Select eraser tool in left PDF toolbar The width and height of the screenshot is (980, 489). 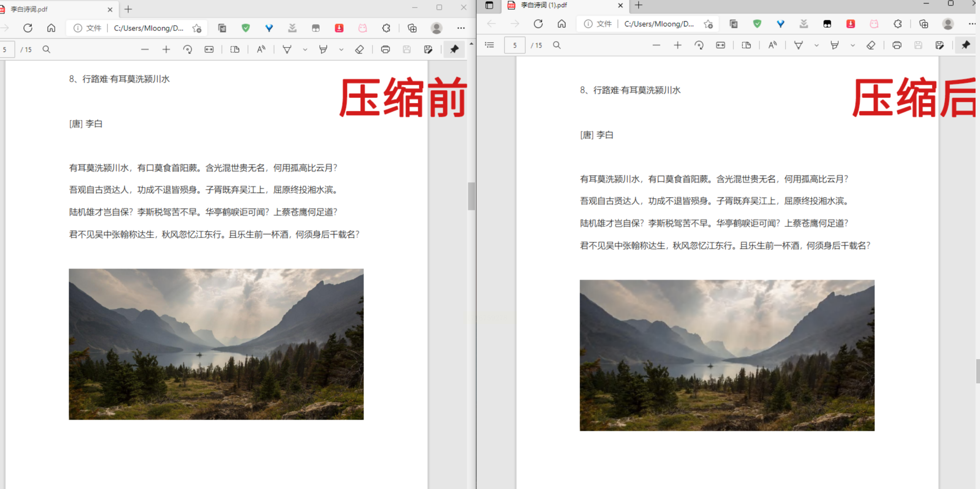pyautogui.click(x=359, y=49)
